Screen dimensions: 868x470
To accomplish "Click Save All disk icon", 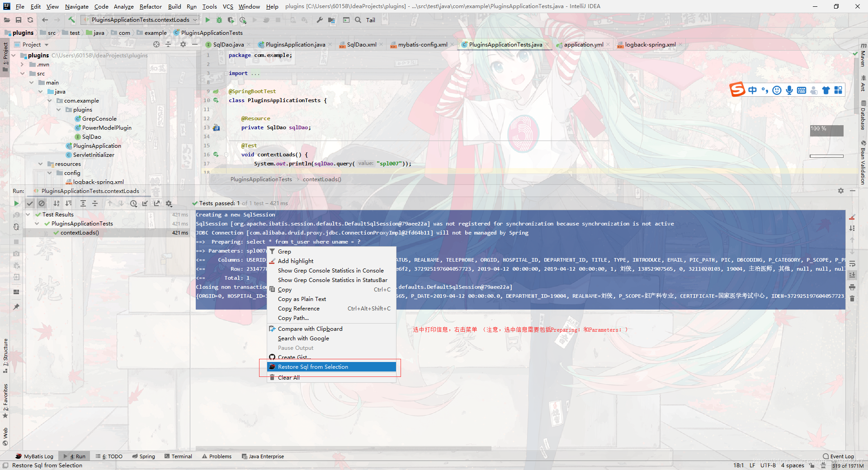I will click(19, 20).
